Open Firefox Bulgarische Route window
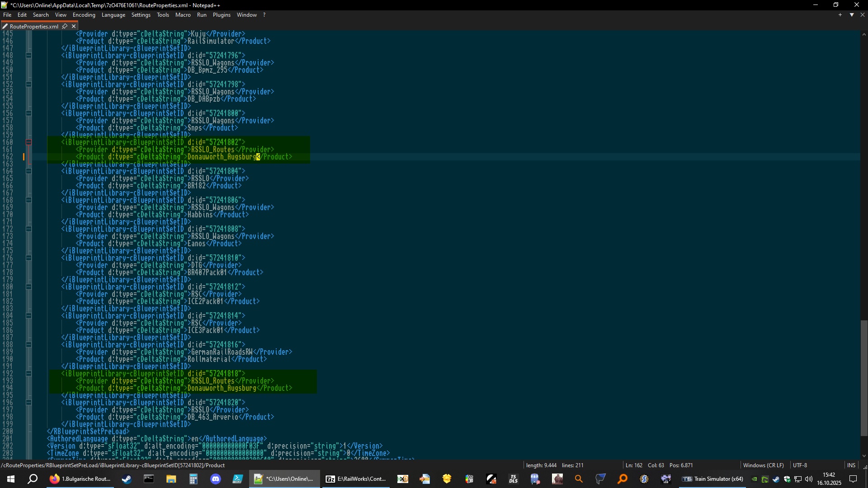 80,479
